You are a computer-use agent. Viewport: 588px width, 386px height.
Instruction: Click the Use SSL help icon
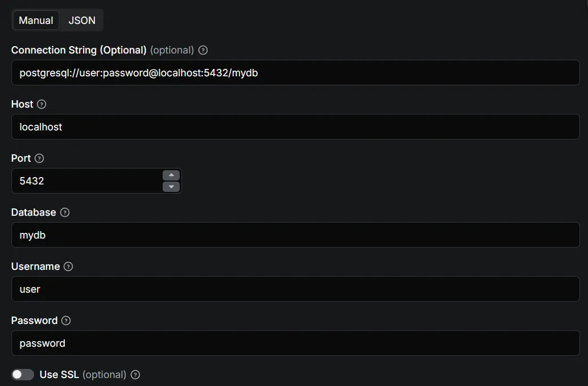pyautogui.click(x=135, y=375)
